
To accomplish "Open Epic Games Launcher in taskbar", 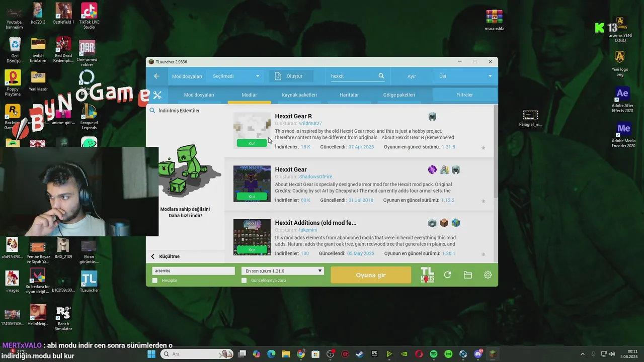I will (374, 354).
